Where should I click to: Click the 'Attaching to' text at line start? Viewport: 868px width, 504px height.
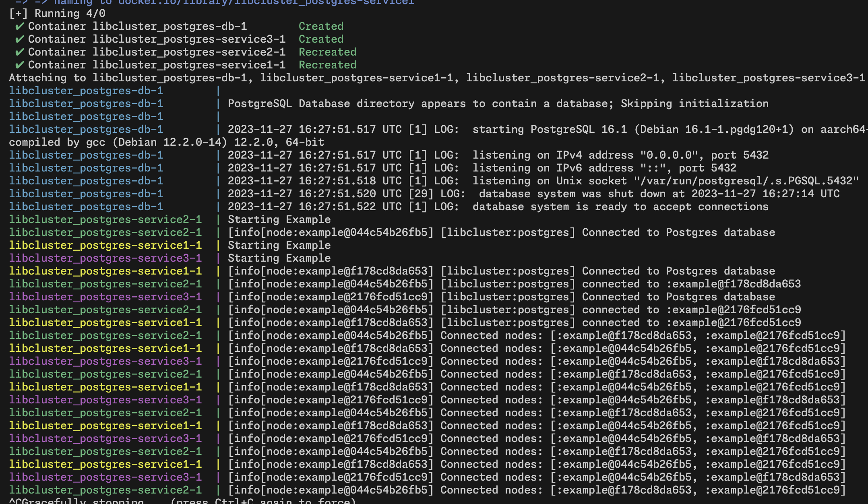tap(48, 78)
